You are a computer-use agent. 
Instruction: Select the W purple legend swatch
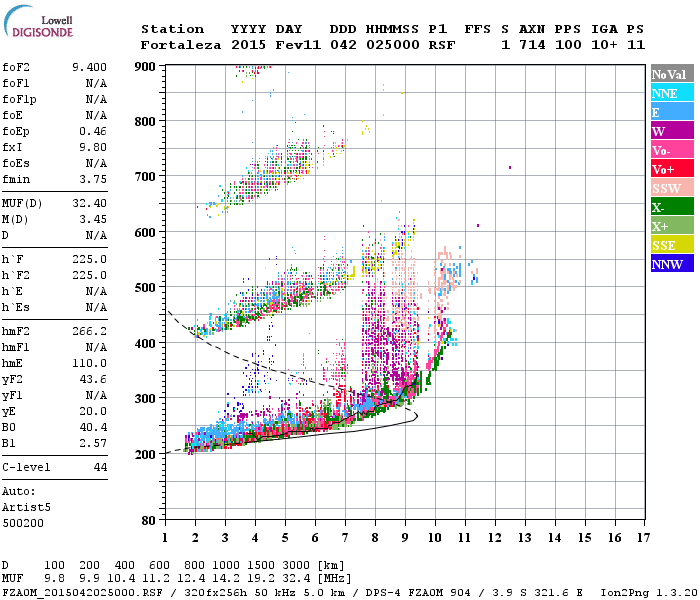pyautogui.click(x=672, y=131)
